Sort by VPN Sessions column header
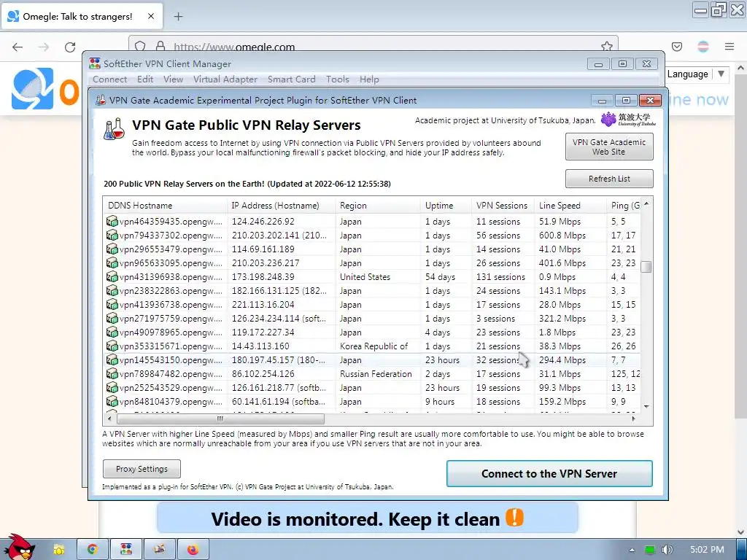This screenshot has height=560, width=747. coord(503,205)
